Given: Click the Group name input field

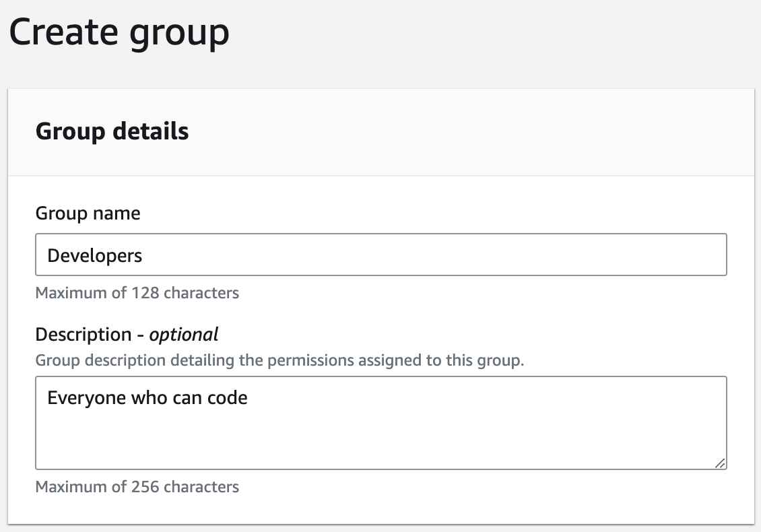Looking at the screenshot, I should click(x=380, y=255).
